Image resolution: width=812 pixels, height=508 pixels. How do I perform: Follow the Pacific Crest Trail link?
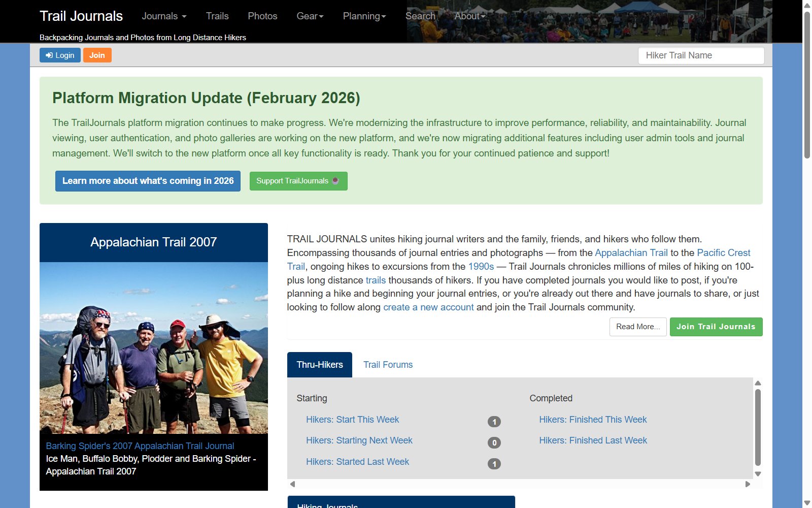coord(724,253)
